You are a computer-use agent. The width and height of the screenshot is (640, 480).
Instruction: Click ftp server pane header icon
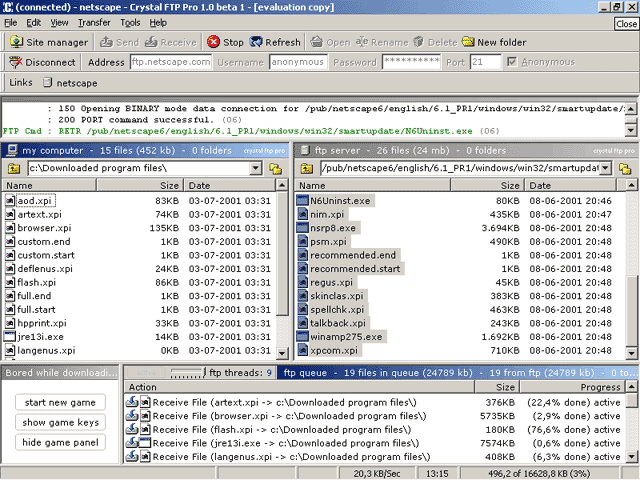[x=304, y=151]
